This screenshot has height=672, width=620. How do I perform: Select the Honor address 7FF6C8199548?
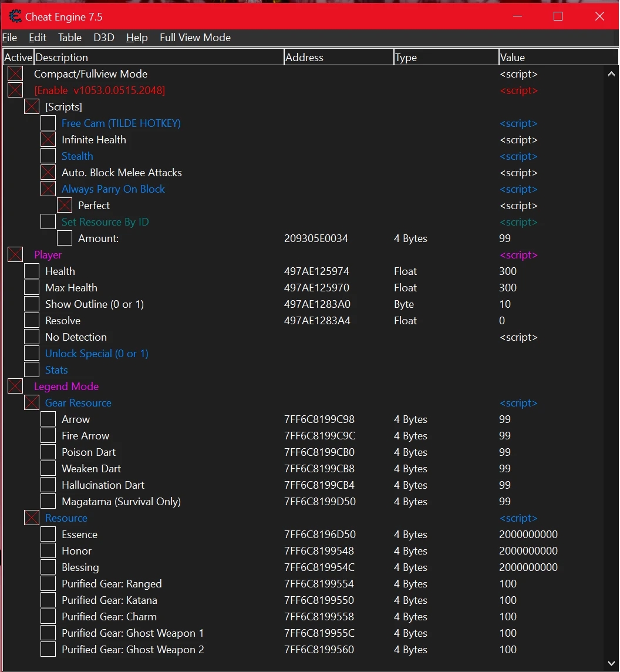(319, 551)
